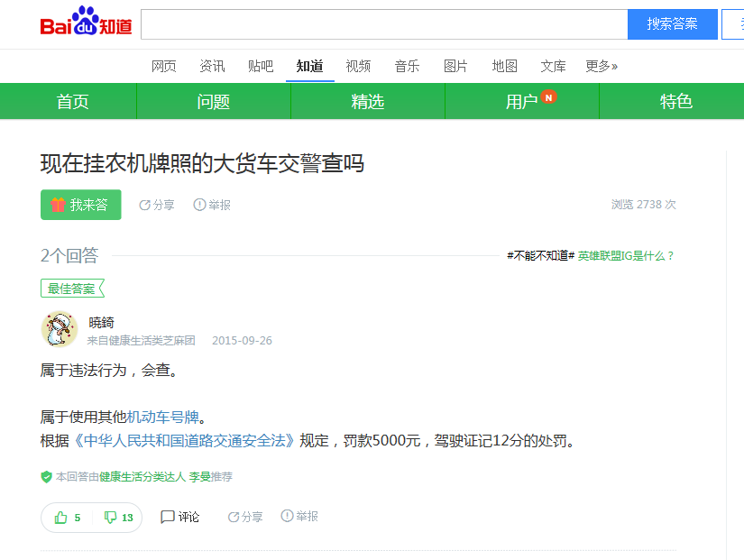Open 《中华人民共和国道路交通安全法》 link
This screenshot has height=560, width=744.
[183, 441]
